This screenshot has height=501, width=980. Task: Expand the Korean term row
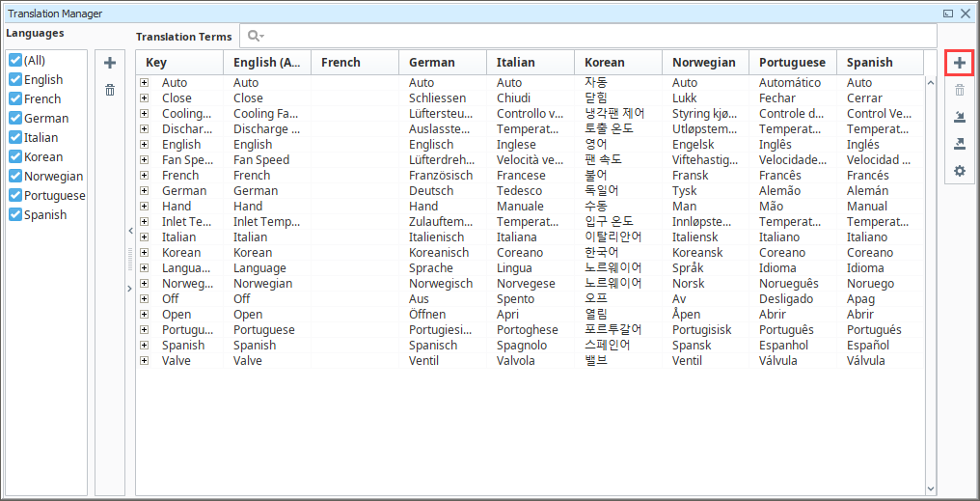(x=145, y=252)
